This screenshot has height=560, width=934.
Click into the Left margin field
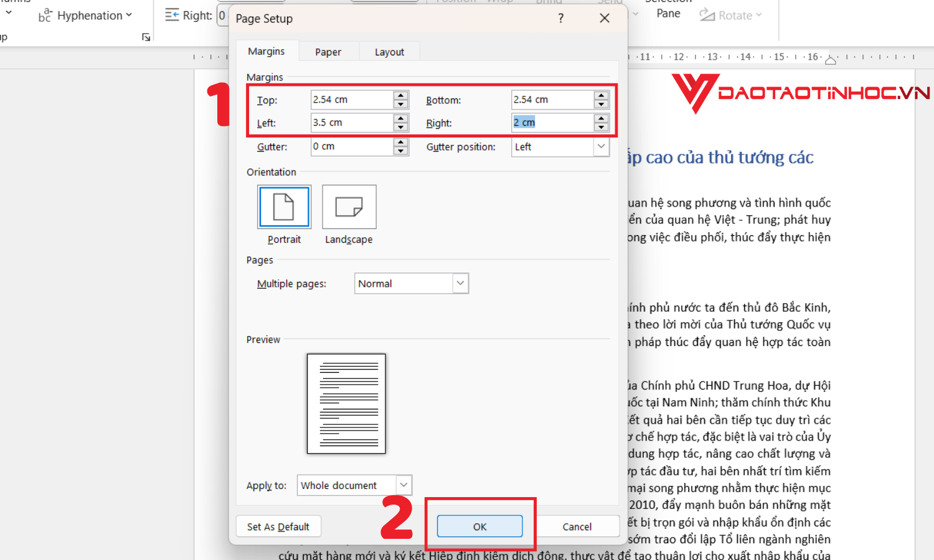(352, 123)
